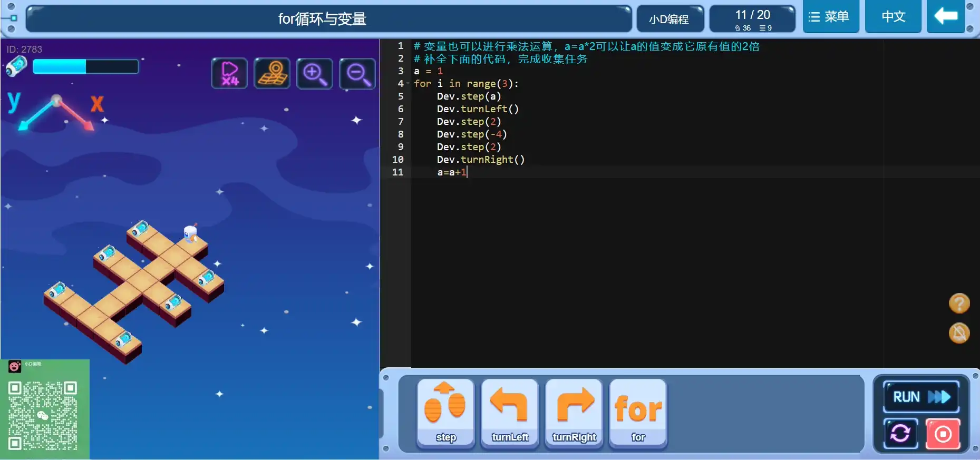Image resolution: width=980 pixels, height=460 pixels.
Task: Show the map grid location view
Action: (x=272, y=73)
